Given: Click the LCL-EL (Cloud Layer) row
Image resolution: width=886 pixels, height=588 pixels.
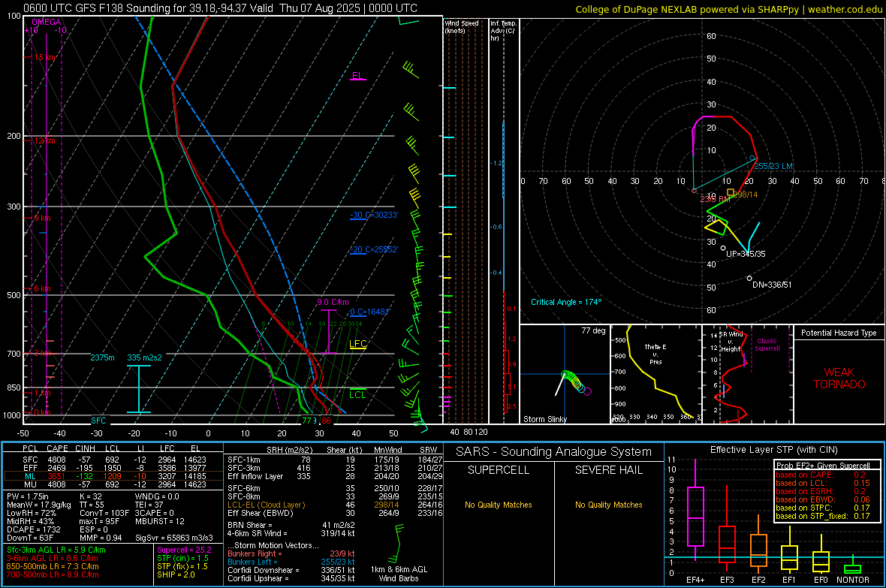Looking at the screenshot, I should click(x=332, y=505).
